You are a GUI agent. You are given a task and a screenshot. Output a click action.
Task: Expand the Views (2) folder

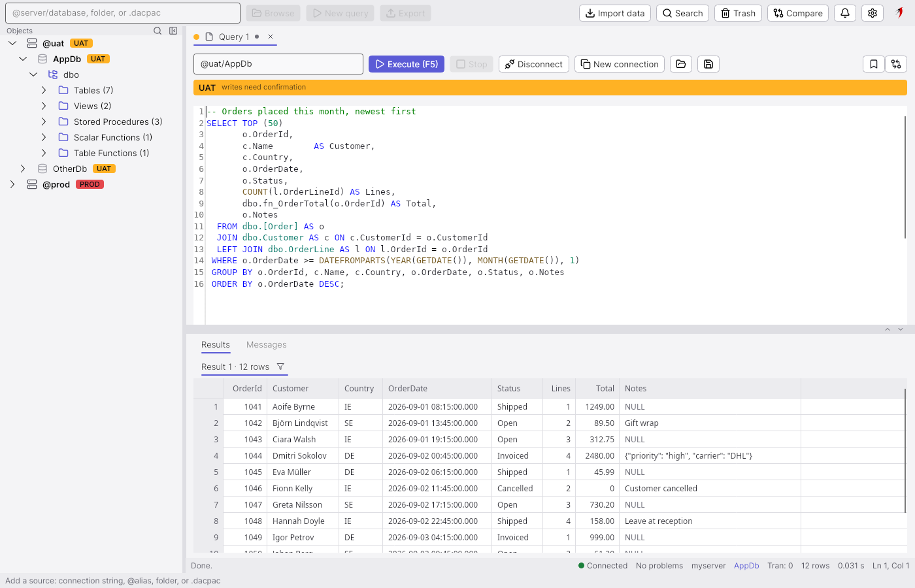point(44,106)
